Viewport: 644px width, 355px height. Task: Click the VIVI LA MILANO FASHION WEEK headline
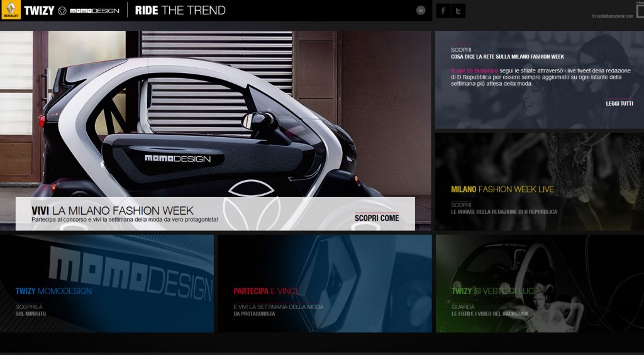pos(113,211)
